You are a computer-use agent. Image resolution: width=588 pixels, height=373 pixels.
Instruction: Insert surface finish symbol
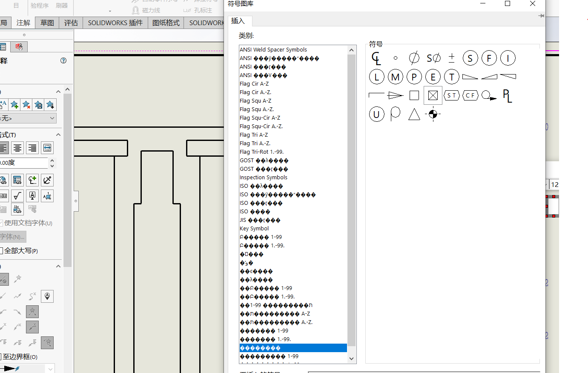[17, 196]
